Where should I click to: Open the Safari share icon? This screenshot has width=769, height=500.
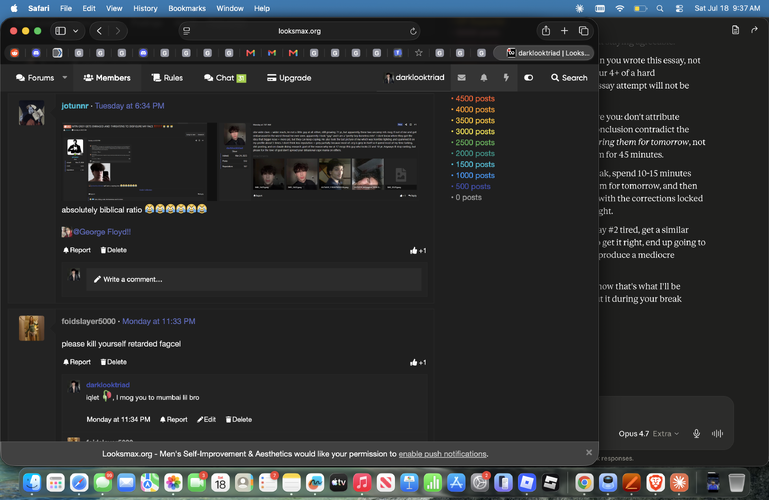pos(546,31)
